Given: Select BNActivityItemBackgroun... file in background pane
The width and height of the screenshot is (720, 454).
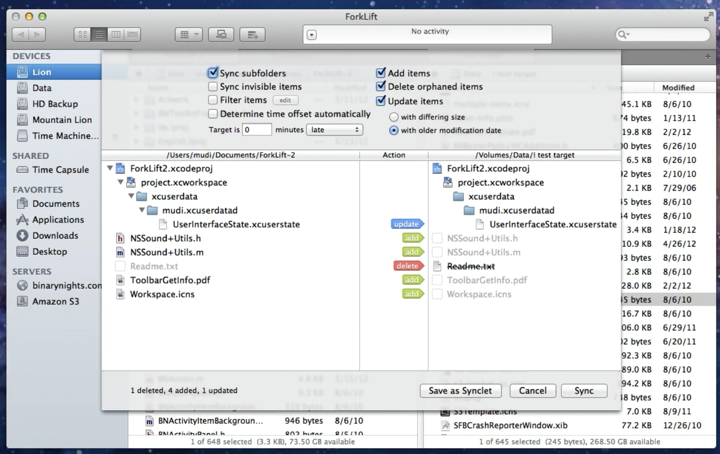Looking at the screenshot, I should coord(210,421).
